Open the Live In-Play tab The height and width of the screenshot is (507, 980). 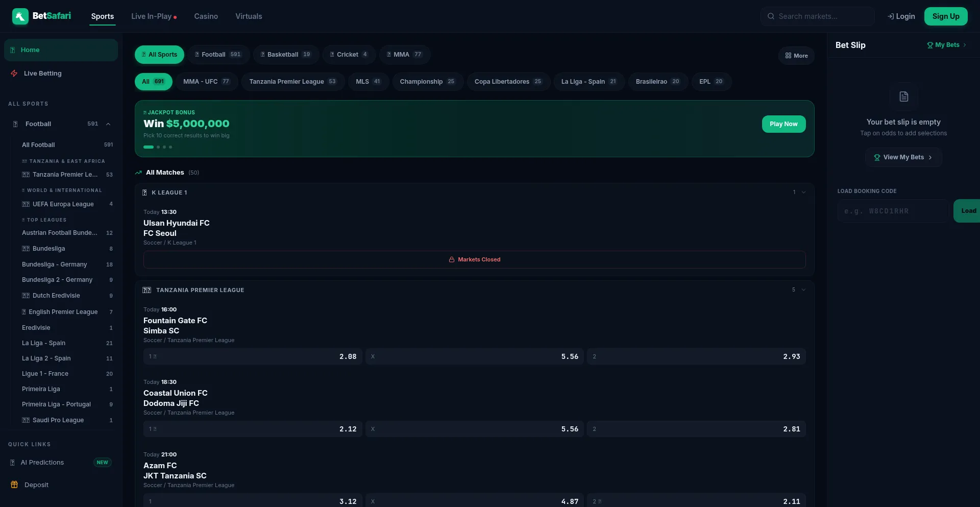154,16
